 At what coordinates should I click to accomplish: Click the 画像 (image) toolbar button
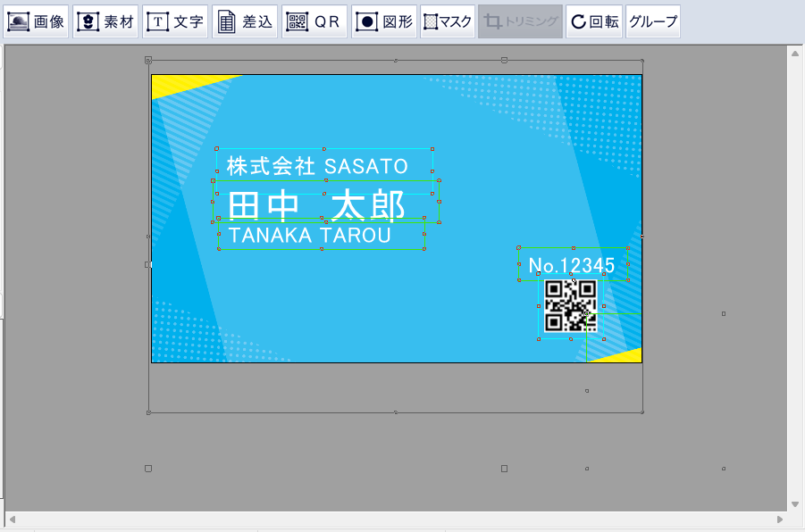(x=36, y=21)
